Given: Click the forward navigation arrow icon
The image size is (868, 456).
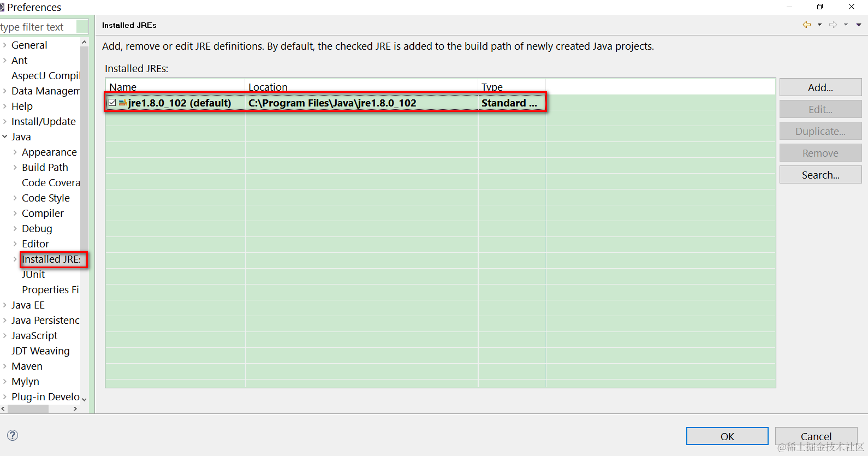Looking at the screenshot, I should pos(833,25).
